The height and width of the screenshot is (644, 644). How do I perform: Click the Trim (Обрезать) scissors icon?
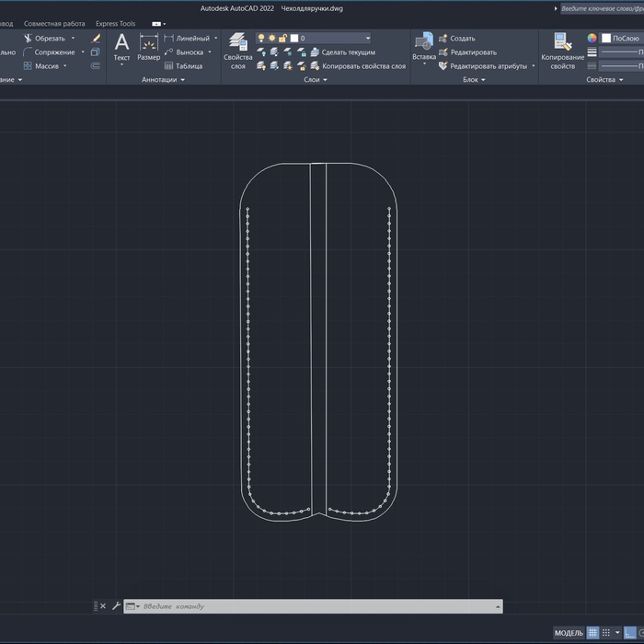tap(29, 39)
